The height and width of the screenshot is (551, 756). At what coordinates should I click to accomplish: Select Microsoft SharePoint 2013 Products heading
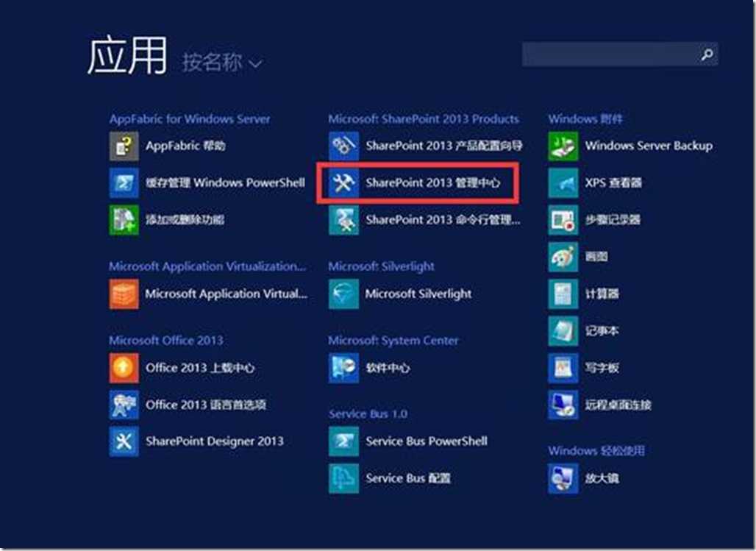424,119
